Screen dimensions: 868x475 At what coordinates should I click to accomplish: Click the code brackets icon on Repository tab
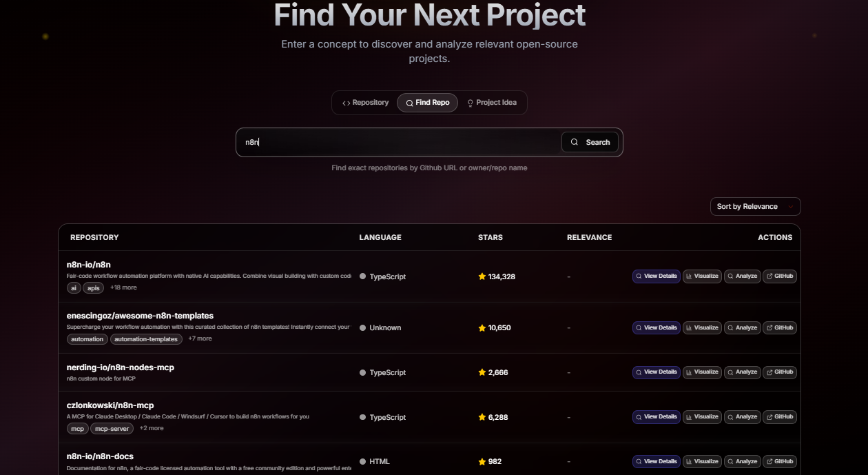(x=346, y=103)
